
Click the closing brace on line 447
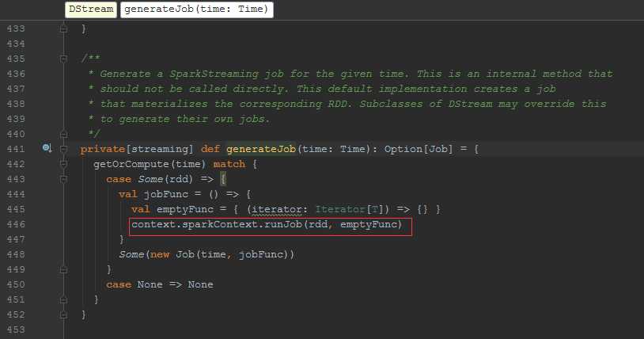coord(122,239)
